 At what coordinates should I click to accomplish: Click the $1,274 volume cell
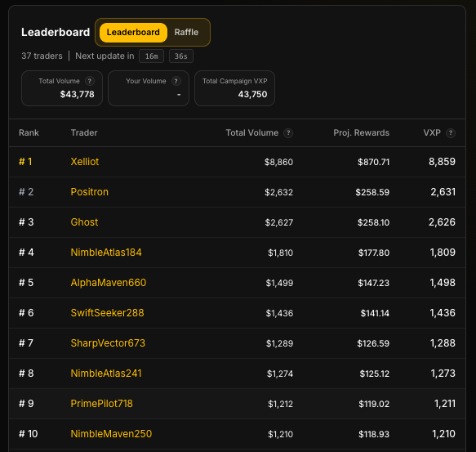pyautogui.click(x=280, y=374)
